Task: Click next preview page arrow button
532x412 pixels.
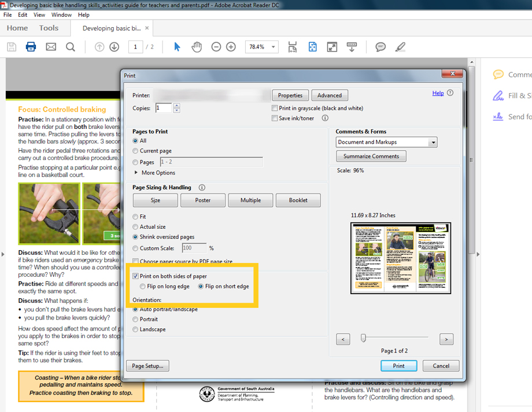Action: [446, 339]
